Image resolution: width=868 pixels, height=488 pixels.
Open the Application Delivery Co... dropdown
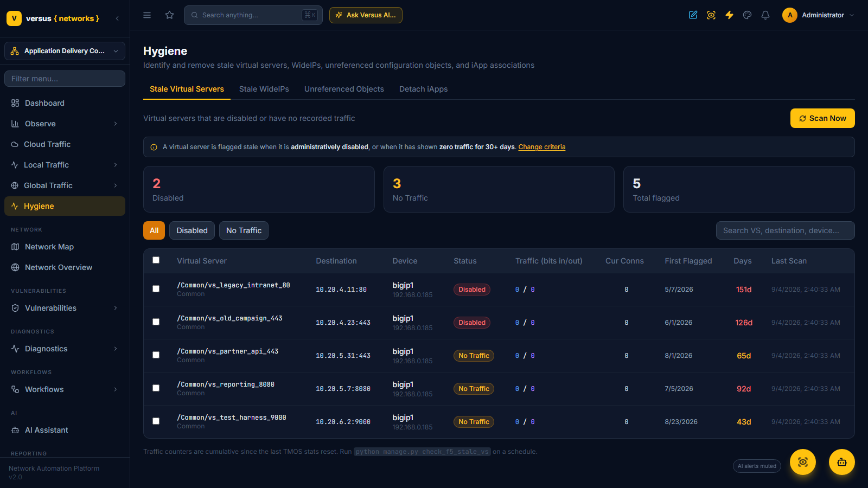(x=65, y=51)
